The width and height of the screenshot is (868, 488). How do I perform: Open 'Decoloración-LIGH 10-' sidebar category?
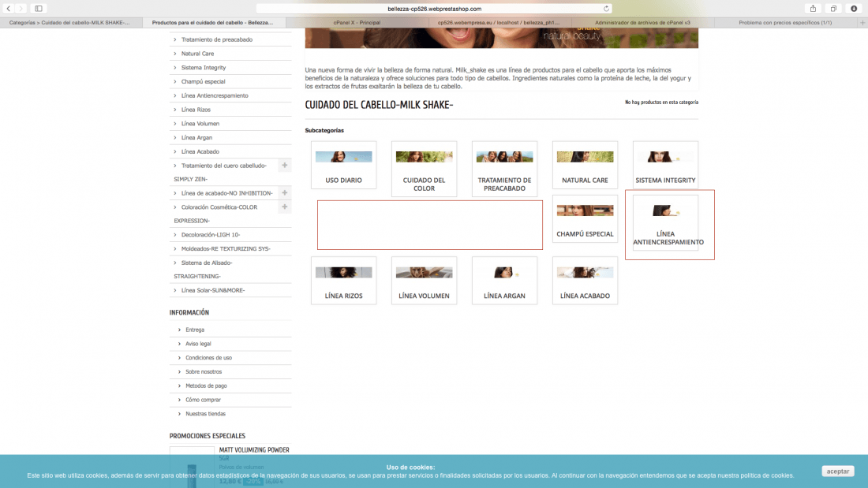(211, 235)
